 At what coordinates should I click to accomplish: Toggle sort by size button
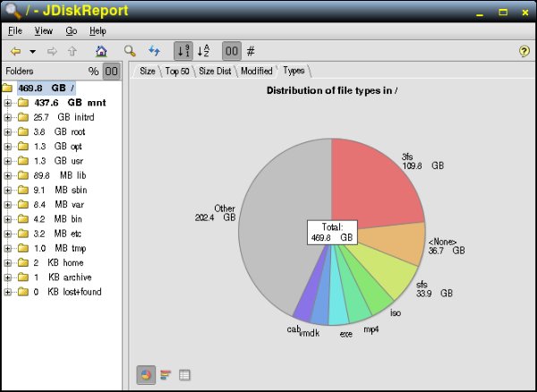tap(183, 51)
